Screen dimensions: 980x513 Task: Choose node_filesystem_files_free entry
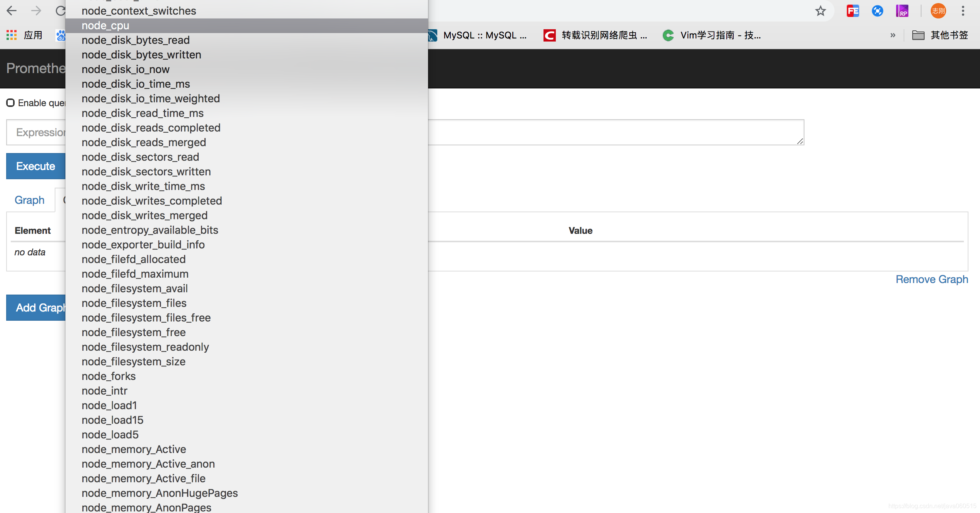point(247,318)
